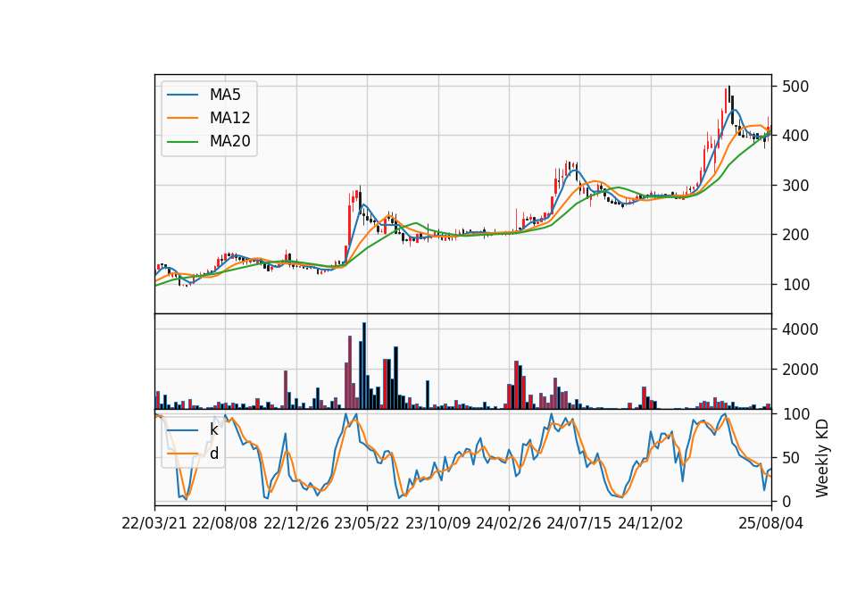
Task: Click the 500 price axis tick label
Action: pos(795,87)
